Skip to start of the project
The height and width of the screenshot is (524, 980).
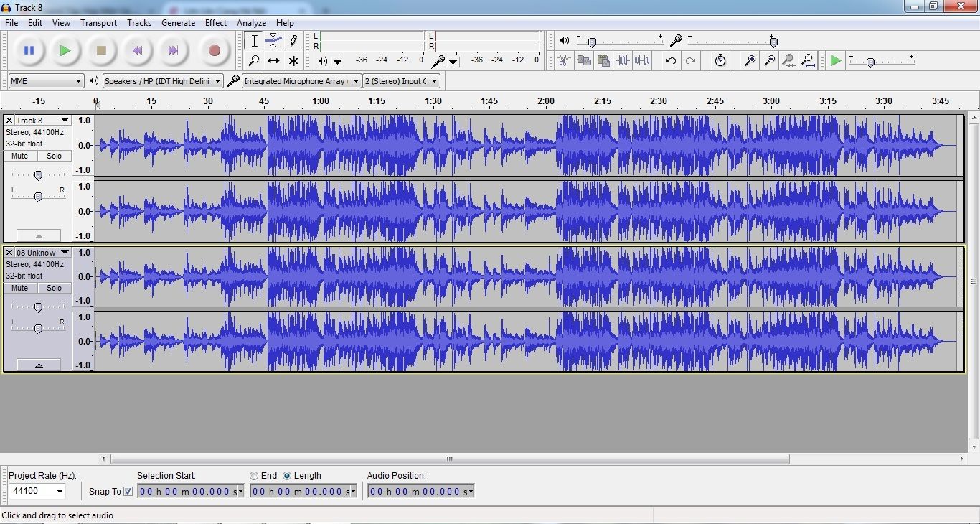click(137, 50)
